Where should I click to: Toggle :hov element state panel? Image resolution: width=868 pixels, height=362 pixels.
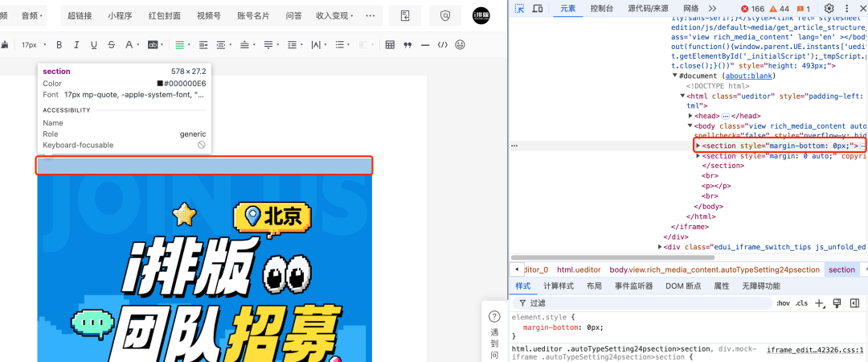click(x=783, y=303)
